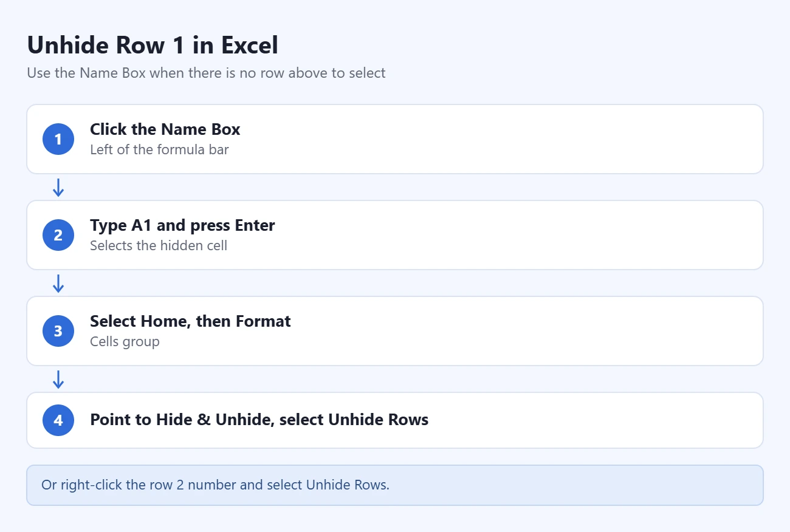Click the right-click row 2 tip box
Viewport: 790px width, 532px height.
pos(395,485)
